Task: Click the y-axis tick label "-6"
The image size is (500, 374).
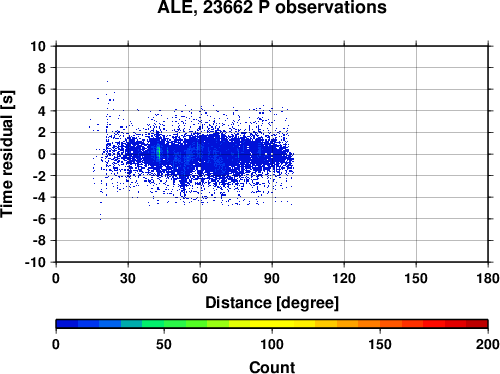Action: [39, 219]
